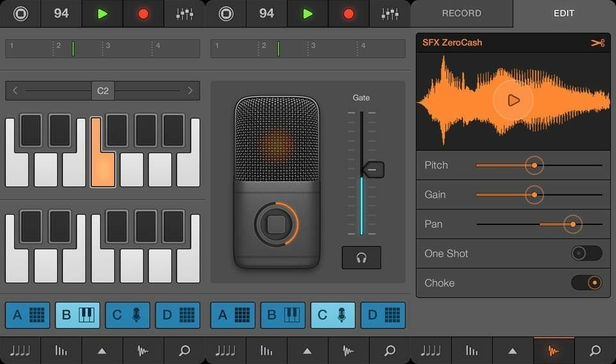Select track D pads in left panel
This screenshot has width=616, height=364.
coord(178,315)
